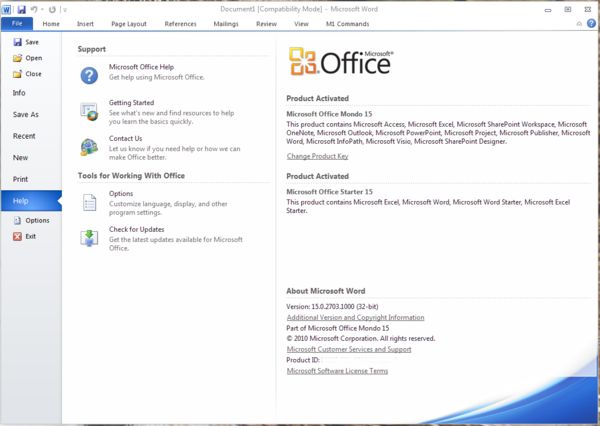Open Additional Version and Copyright Information link

[355, 317]
